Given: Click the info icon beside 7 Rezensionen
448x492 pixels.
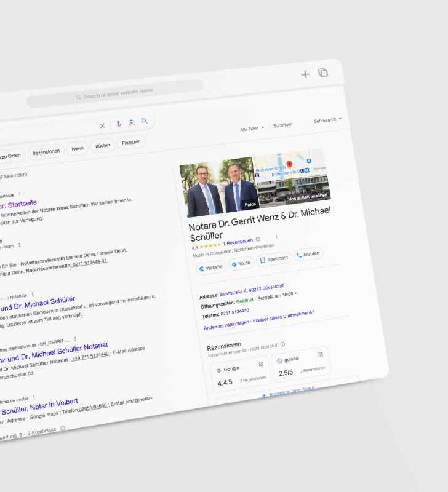Looking at the screenshot, I should click(258, 239).
